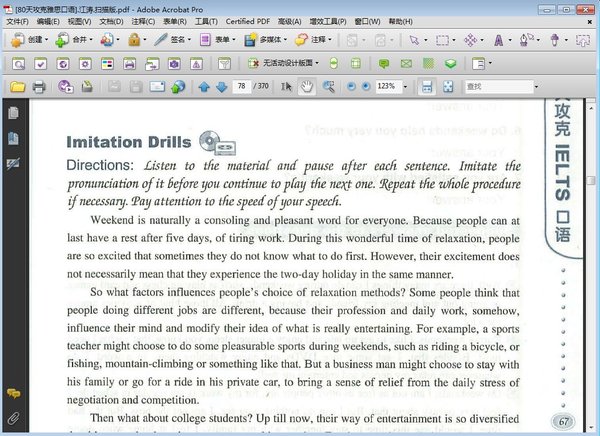
Task: Open the Attachments paperclip panel
Action: [13, 418]
